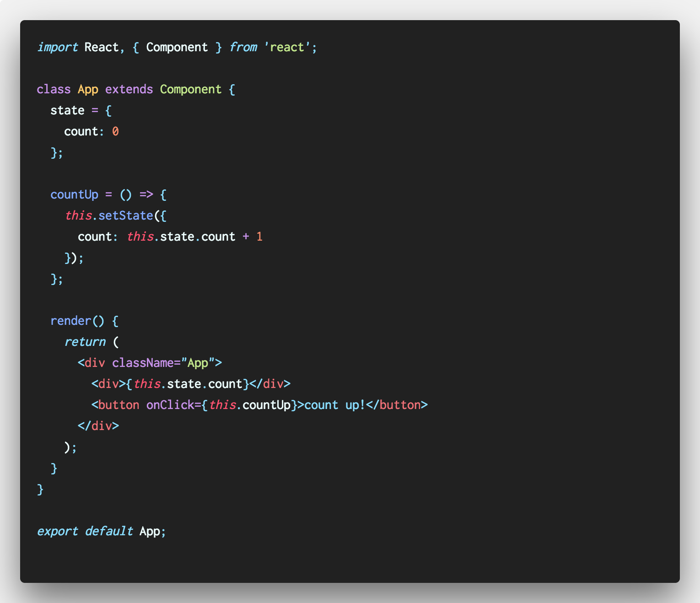Click the 'import' keyword on first line
The height and width of the screenshot is (603, 700).
58,47
